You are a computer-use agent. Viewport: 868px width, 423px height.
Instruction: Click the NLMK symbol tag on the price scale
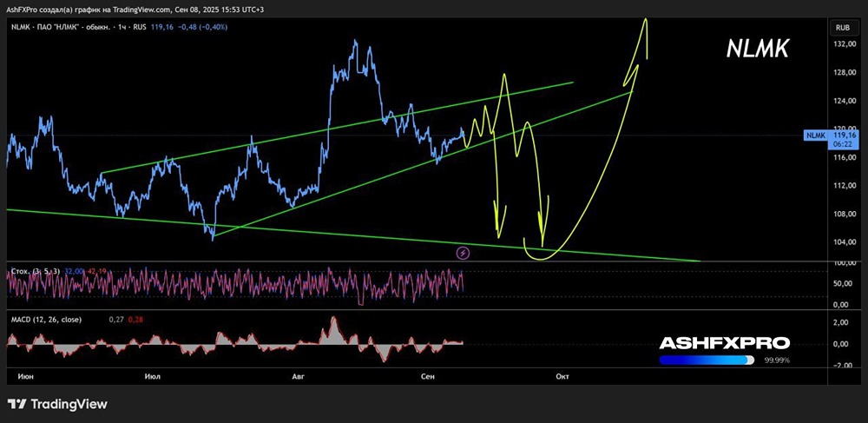click(816, 135)
